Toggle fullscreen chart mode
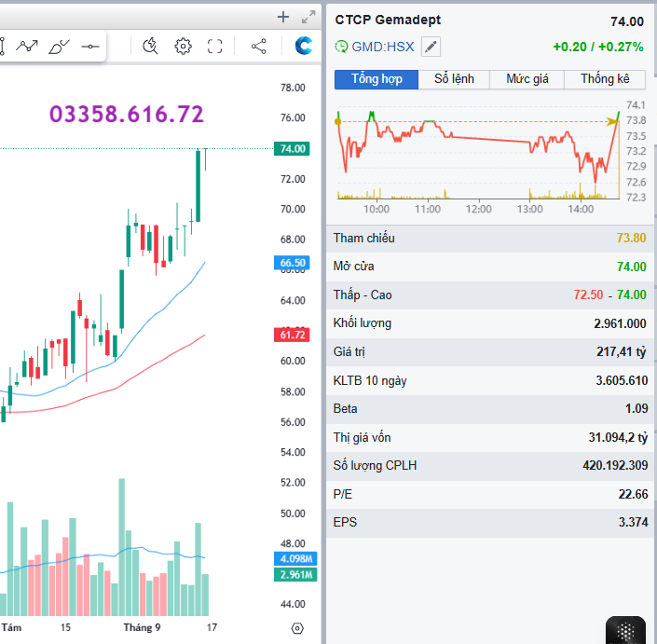The height and width of the screenshot is (644, 657). coord(215,46)
